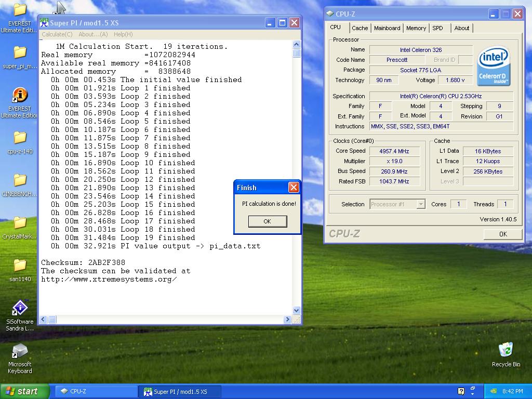Switch to the Memory tab
The height and width of the screenshot is (399, 532).
416,28
